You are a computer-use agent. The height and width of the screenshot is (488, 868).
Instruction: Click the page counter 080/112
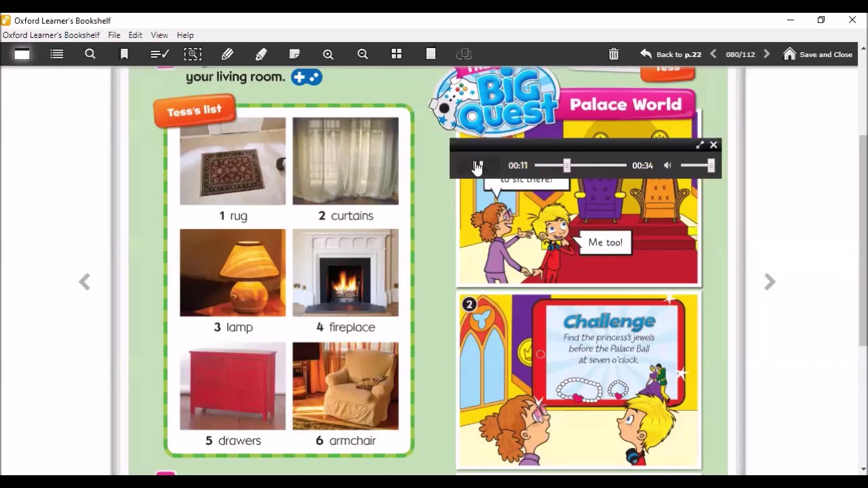tap(740, 54)
